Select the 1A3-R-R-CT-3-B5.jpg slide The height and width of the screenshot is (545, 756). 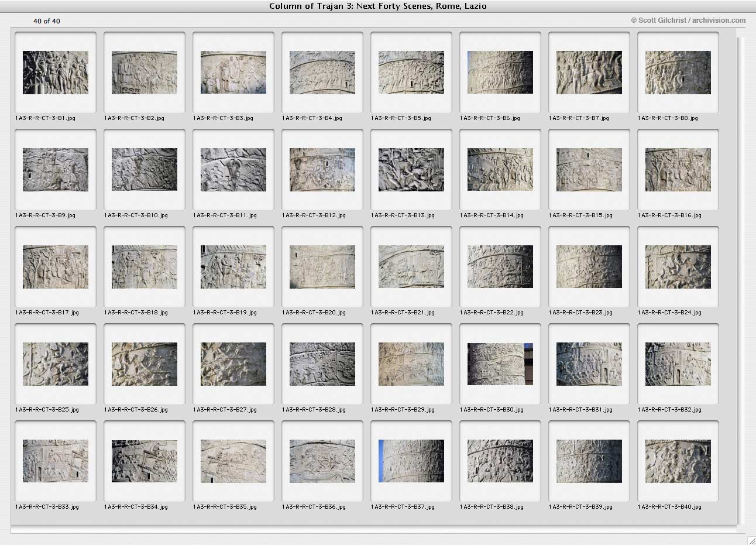coord(411,73)
